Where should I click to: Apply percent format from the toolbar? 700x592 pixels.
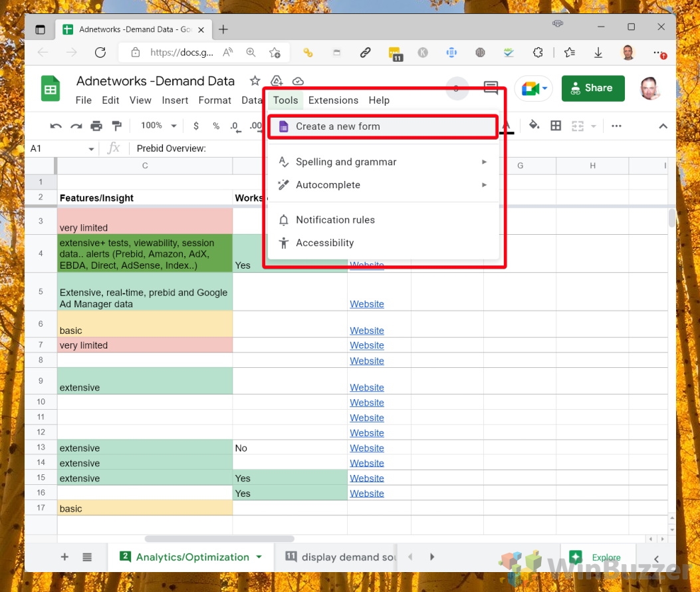point(216,126)
